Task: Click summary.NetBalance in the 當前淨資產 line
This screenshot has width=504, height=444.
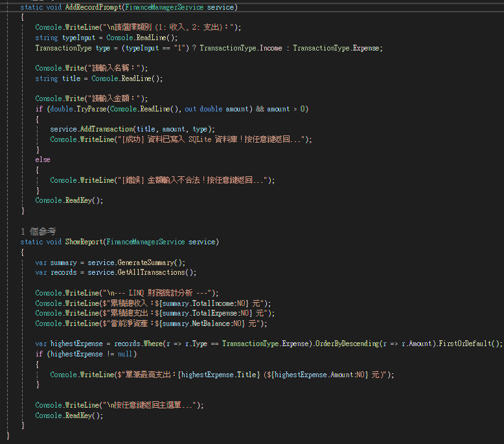Action: (196, 323)
